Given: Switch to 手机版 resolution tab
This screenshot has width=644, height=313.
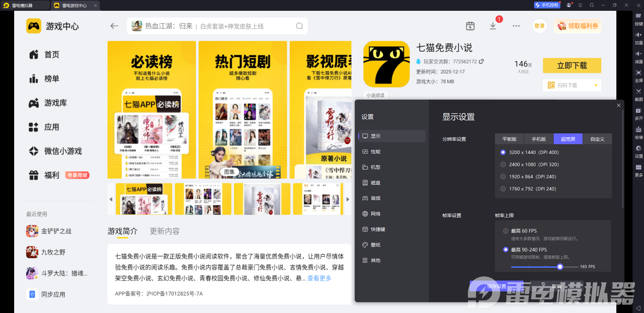Looking at the screenshot, I should click(539, 139).
